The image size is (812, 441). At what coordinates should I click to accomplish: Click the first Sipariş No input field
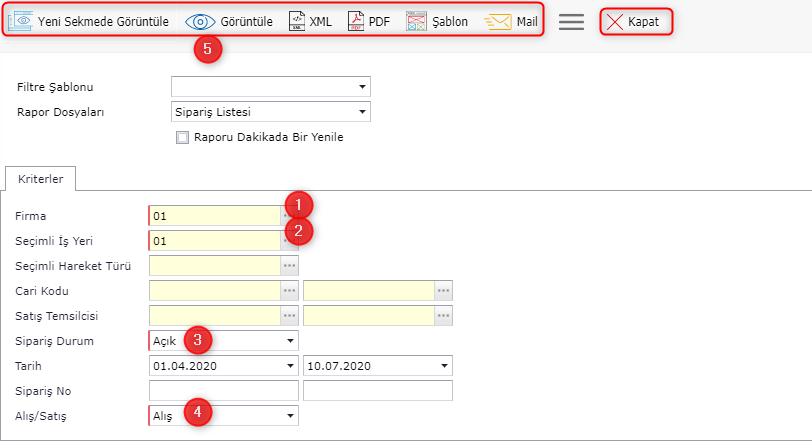point(223,391)
